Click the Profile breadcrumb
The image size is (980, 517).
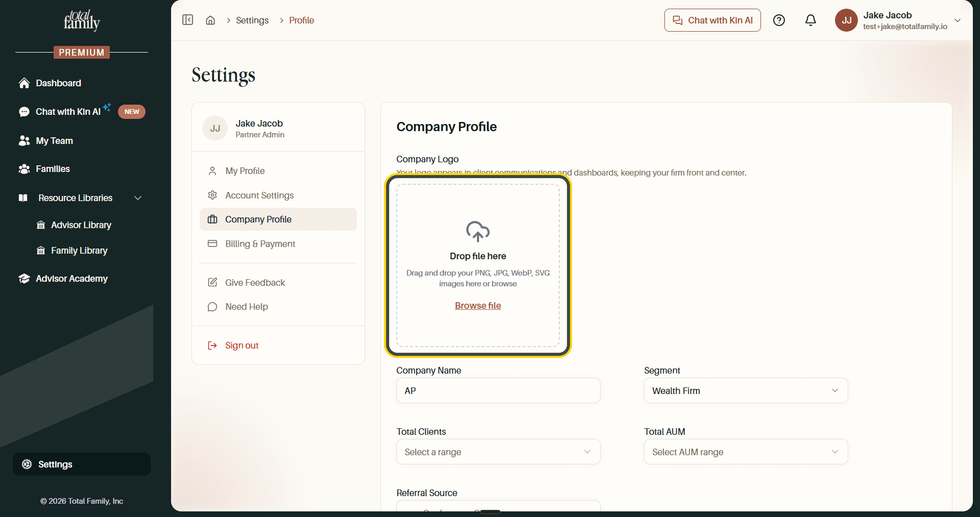(301, 20)
